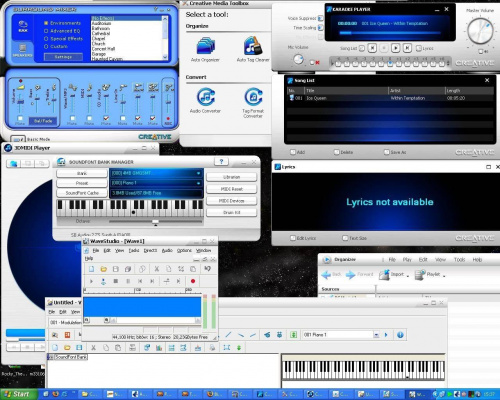Viewport: 500px width, 400px height.
Task: Click the Karaoke Player song progress bar
Action: tap(389, 33)
